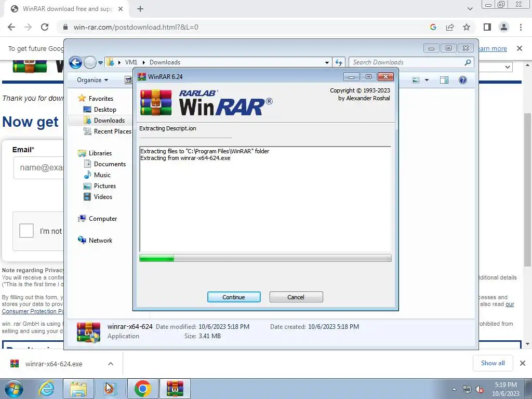Show hidden tray icons arrow

[x=454, y=389]
